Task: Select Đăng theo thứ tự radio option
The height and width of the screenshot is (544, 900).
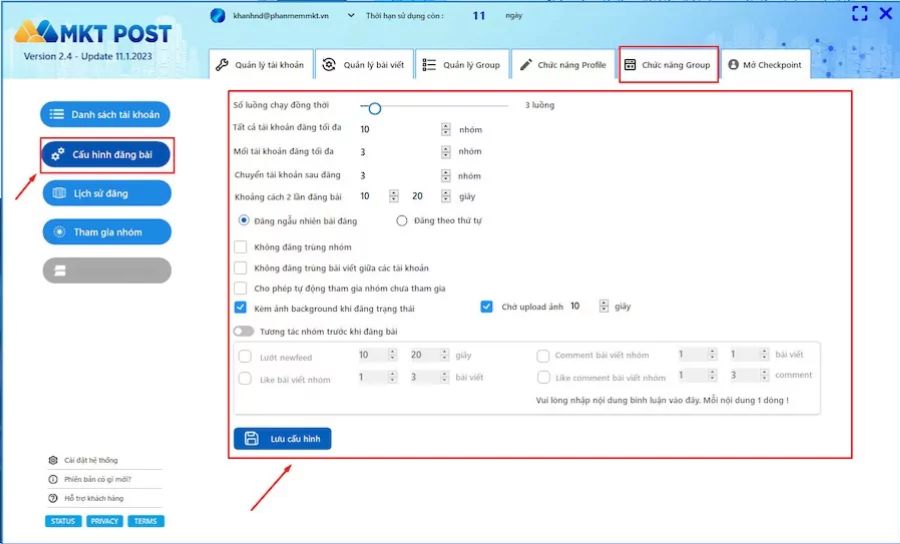Action: (x=402, y=220)
